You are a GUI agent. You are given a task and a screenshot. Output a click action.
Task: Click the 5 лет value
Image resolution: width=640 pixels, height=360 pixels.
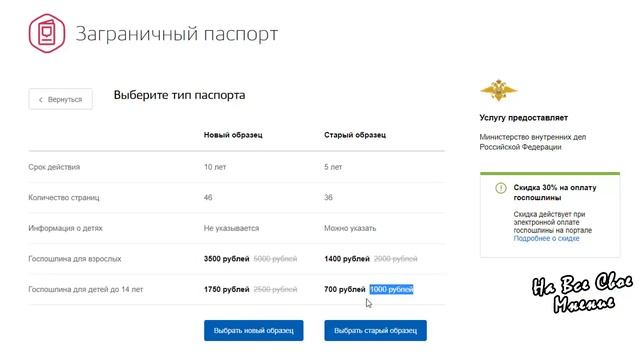pyautogui.click(x=333, y=167)
